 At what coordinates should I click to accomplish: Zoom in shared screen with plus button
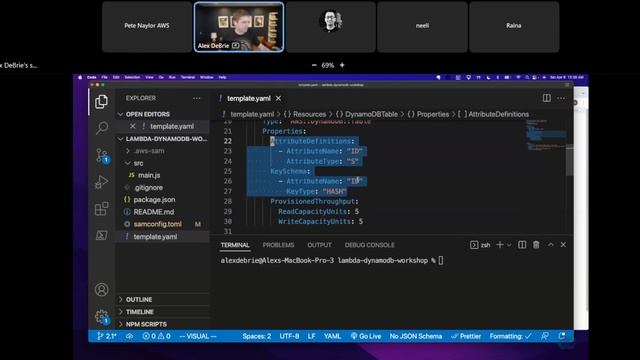click(x=342, y=65)
